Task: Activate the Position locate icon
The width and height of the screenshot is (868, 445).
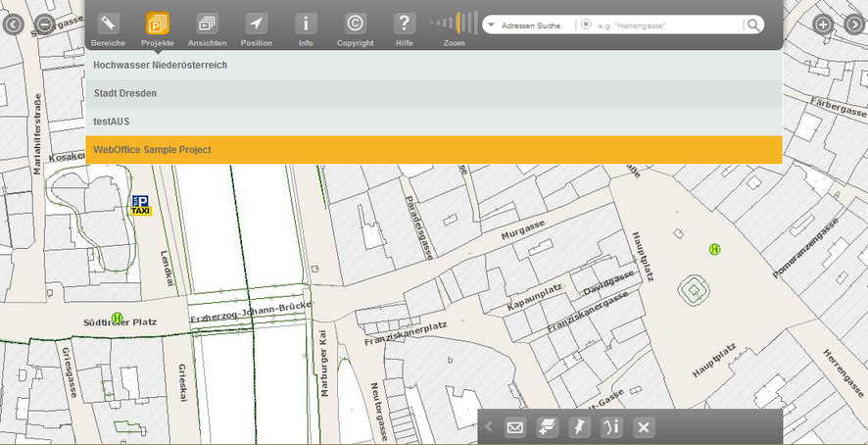Action: click(x=256, y=24)
